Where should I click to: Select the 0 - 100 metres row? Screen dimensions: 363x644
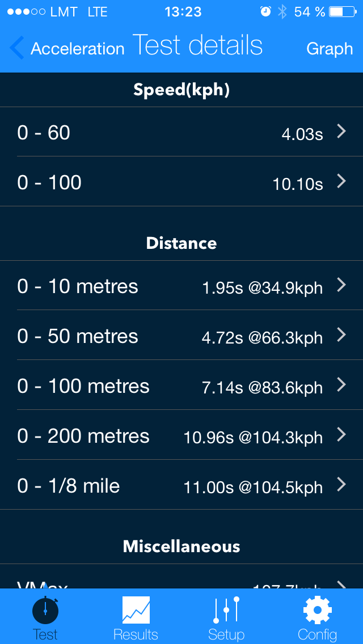181,386
